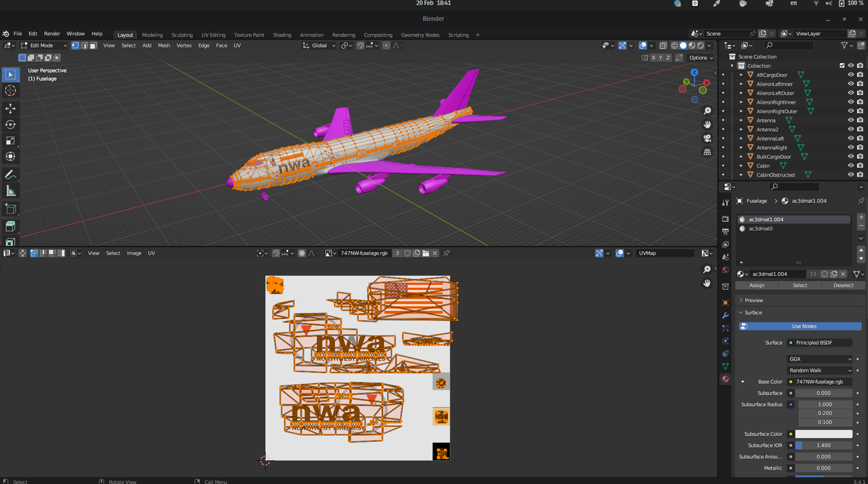The height and width of the screenshot is (484, 868).
Task: Select the Transform tool
Action: (x=10, y=157)
